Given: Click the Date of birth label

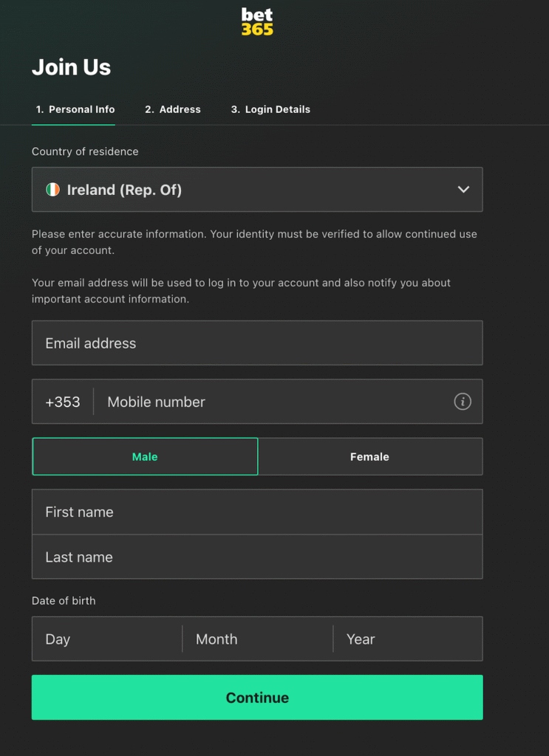Looking at the screenshot, I should pos(64,601).
